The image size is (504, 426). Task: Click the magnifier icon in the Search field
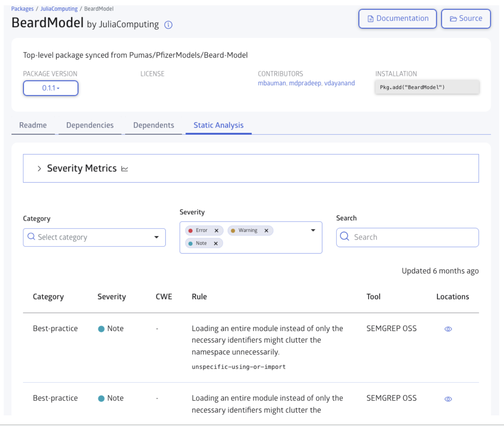345,236
